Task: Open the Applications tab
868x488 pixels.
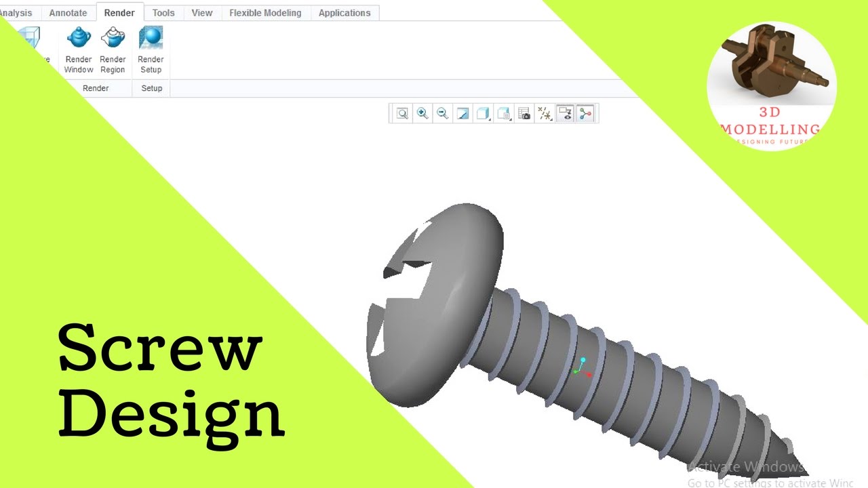Action: 344,13
